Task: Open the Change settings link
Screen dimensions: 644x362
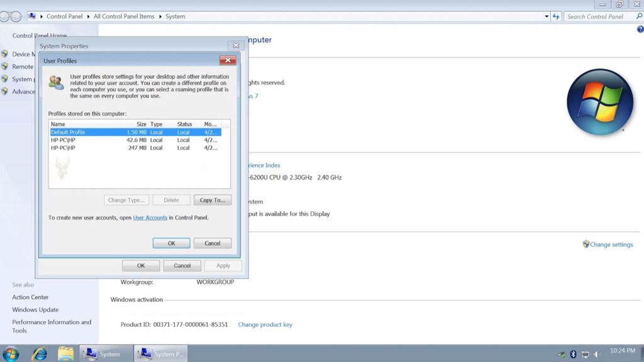Action: pyautogui.click(x=611, y=244)
